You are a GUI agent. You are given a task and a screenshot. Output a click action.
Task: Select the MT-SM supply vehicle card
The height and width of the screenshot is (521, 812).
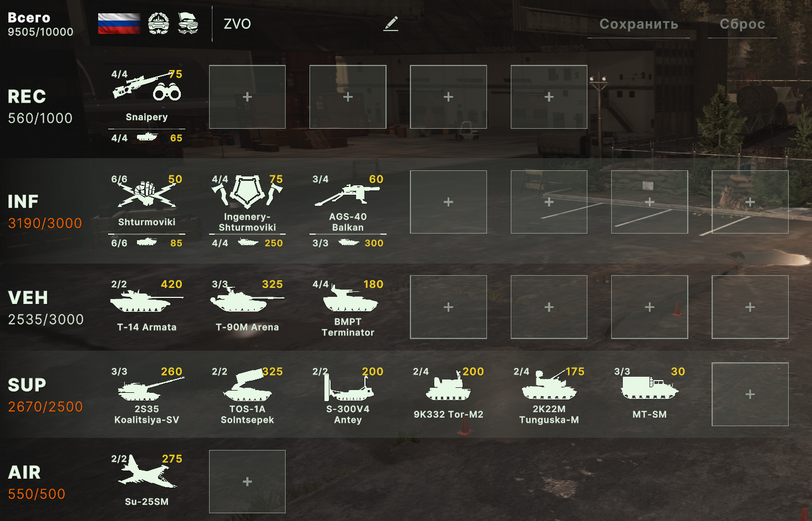[649, 394]
